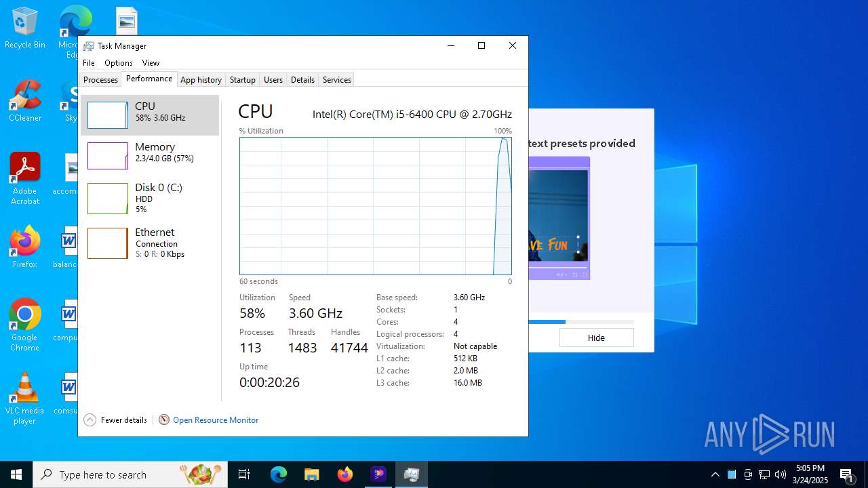Click the Processes count 113
868x488 pixels.
pos(250,348)
